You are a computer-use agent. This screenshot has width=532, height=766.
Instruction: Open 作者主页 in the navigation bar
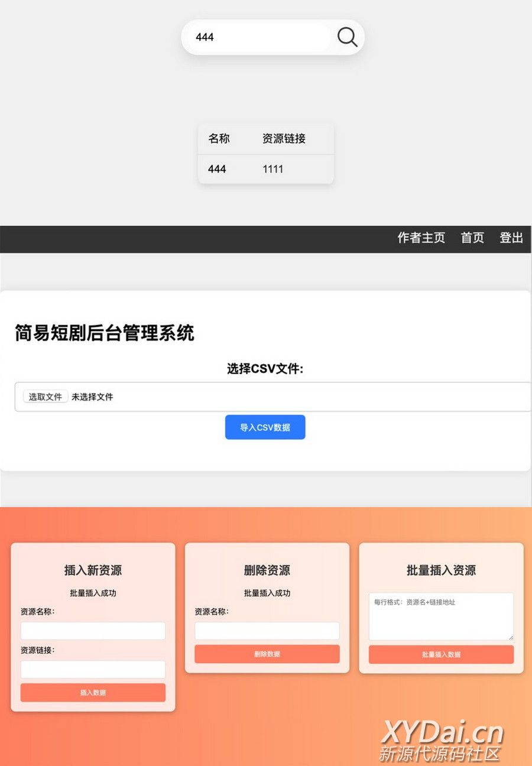(421, 238)
